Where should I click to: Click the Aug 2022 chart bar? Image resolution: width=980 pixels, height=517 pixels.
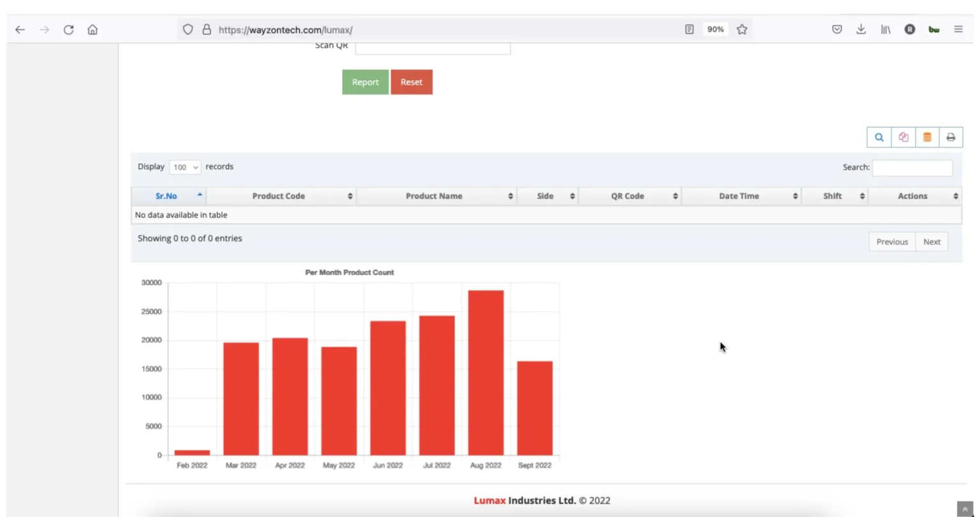[x=486, y=373]
